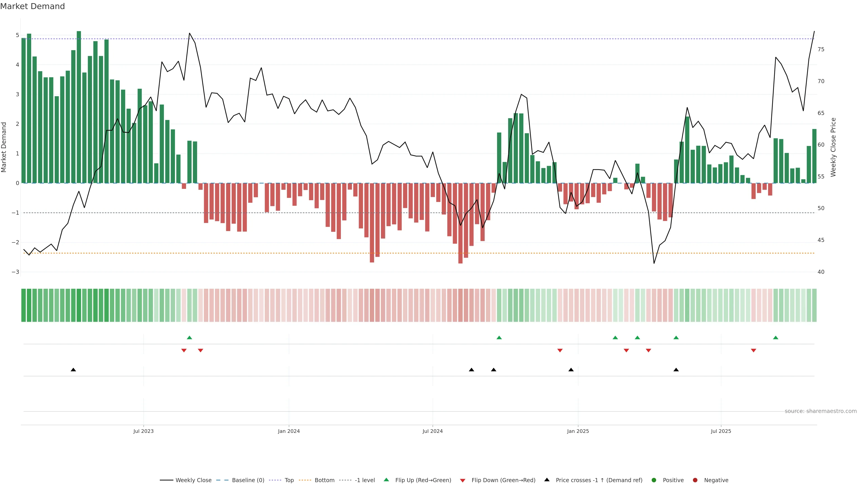Click the green Flip Up triangle legend icon

[x=386, y=480]
